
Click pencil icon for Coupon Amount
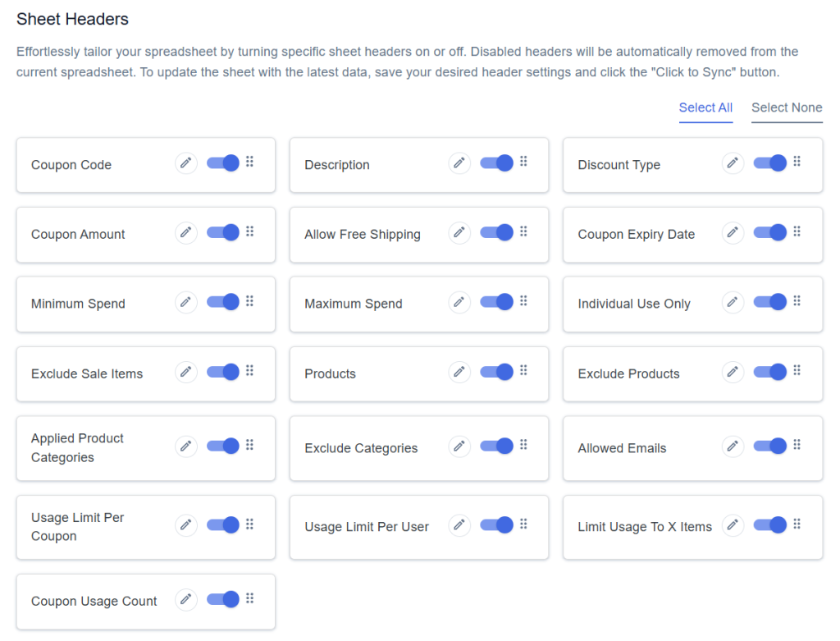click(186, 232)
